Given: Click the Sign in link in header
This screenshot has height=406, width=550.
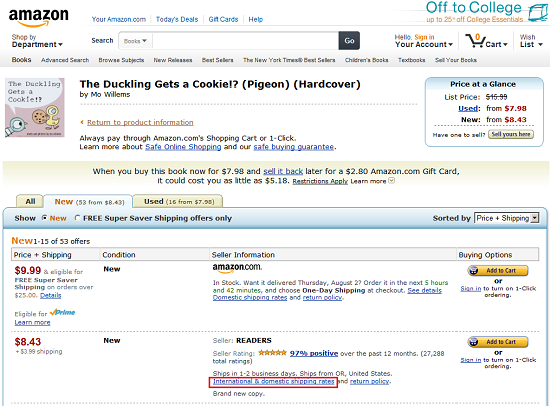Looking at the screenshot, I should (424, 37).
